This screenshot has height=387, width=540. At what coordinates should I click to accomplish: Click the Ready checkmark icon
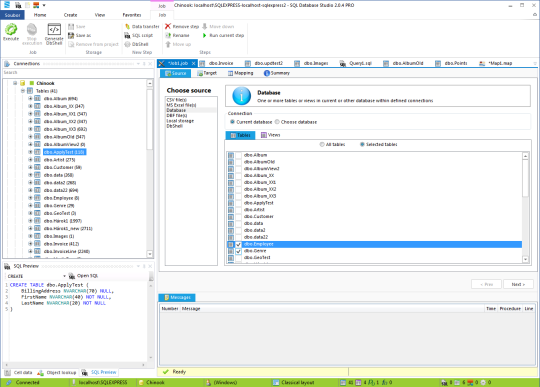[166, 372]
